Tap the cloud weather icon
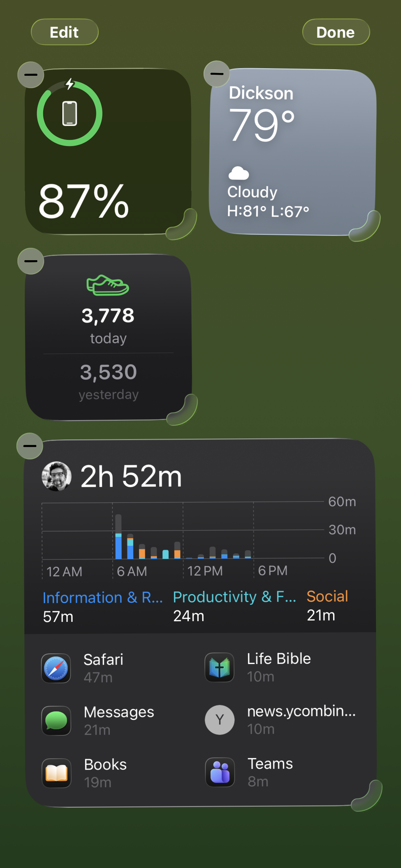This screenshot has width=401, height=868. pos(239,173)
